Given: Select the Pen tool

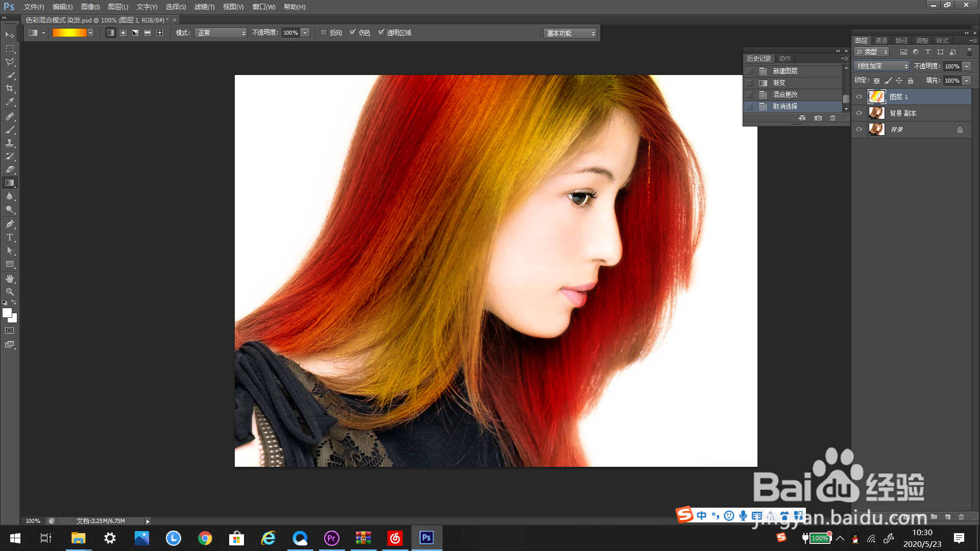Looking at the screenshot, I should [x=10, y=224].
